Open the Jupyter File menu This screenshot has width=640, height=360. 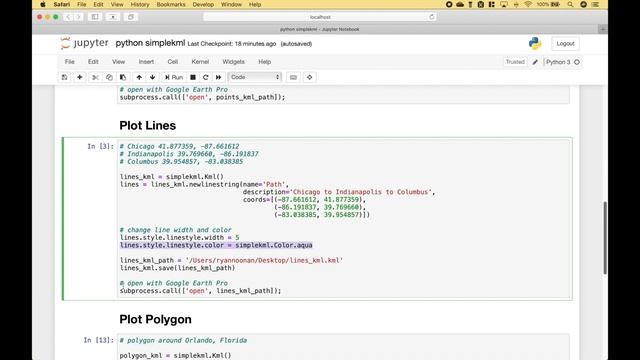[70, 62]
